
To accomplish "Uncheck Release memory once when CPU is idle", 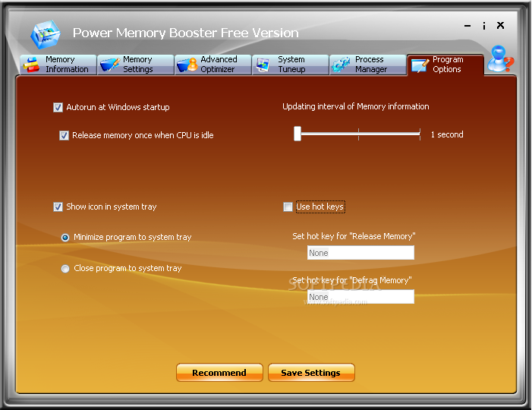I will [64, 136].
